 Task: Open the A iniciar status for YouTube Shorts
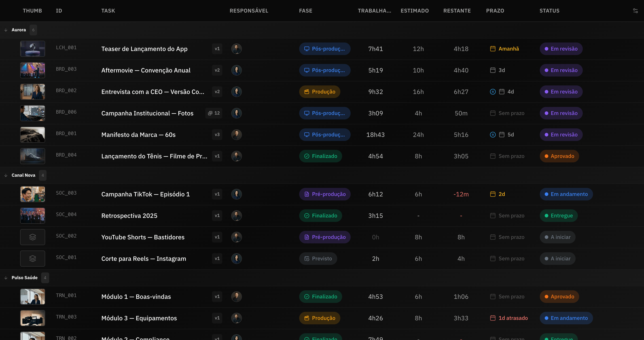pyautogui.click(x=557, y=237)
